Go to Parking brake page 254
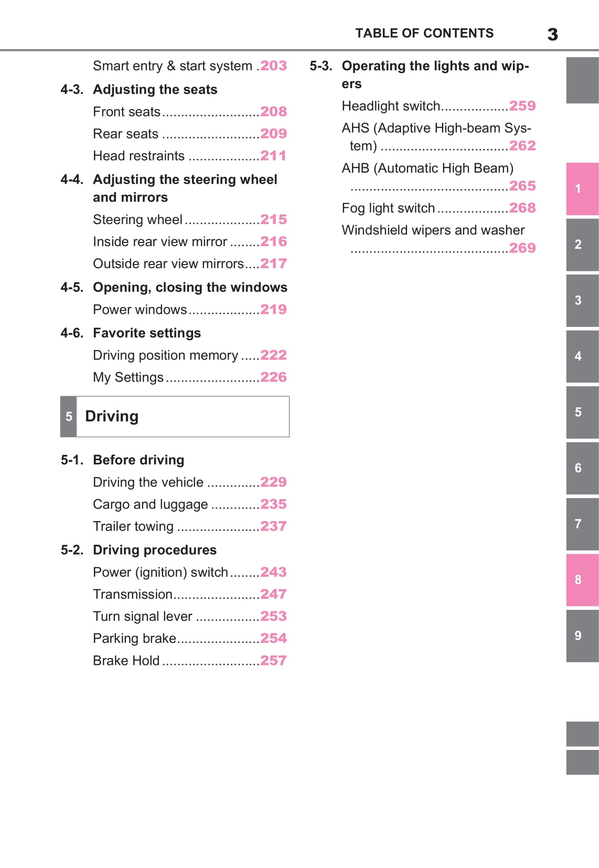Image resolution: width=599 pixels, height=868 pixels. pos(273,638)
